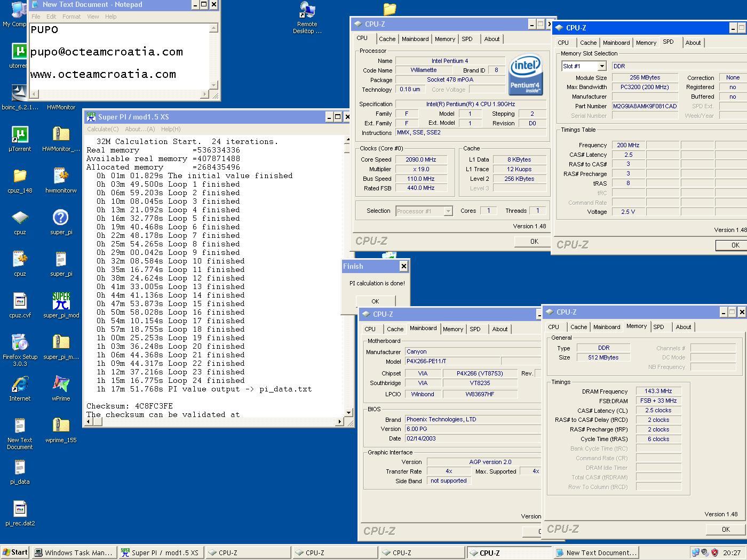Switch to Cache tab in top CPU-Z window

pos(387,39)
